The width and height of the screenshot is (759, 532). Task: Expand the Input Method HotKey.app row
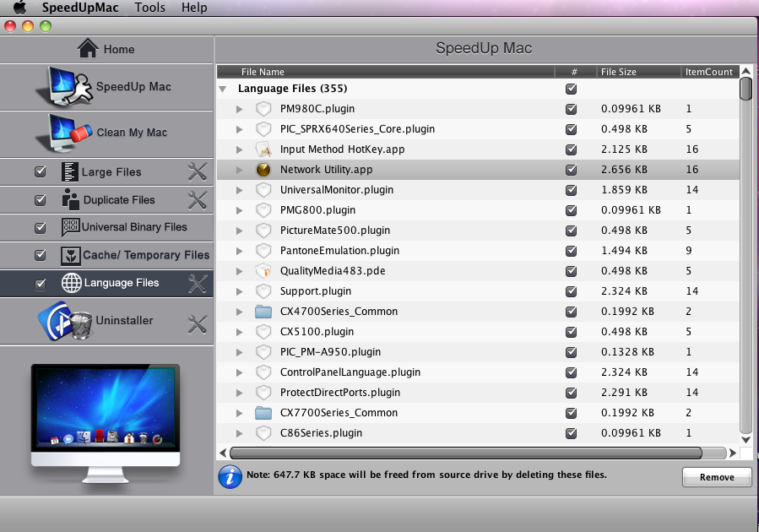tap(239, 149)
